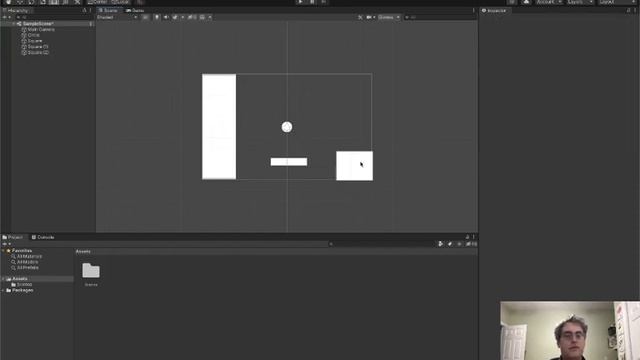640x360 pixels.
Task: Toggle 2D view mode
Action: tap(145, 18)
